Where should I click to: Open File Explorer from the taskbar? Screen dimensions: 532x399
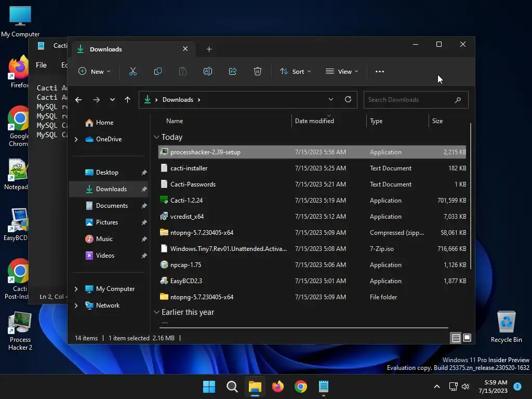coord(255,387)
